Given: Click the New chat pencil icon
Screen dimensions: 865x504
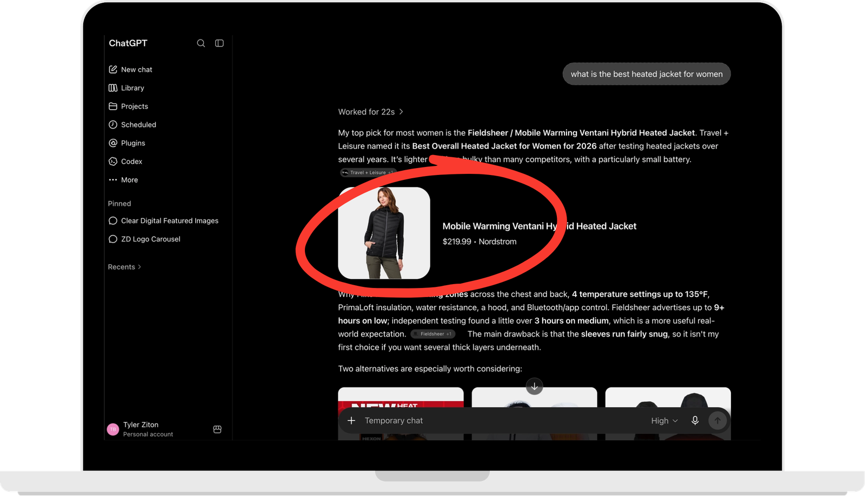Looking at the screenshot, I should pyautogui.click(x=113, y=70).
